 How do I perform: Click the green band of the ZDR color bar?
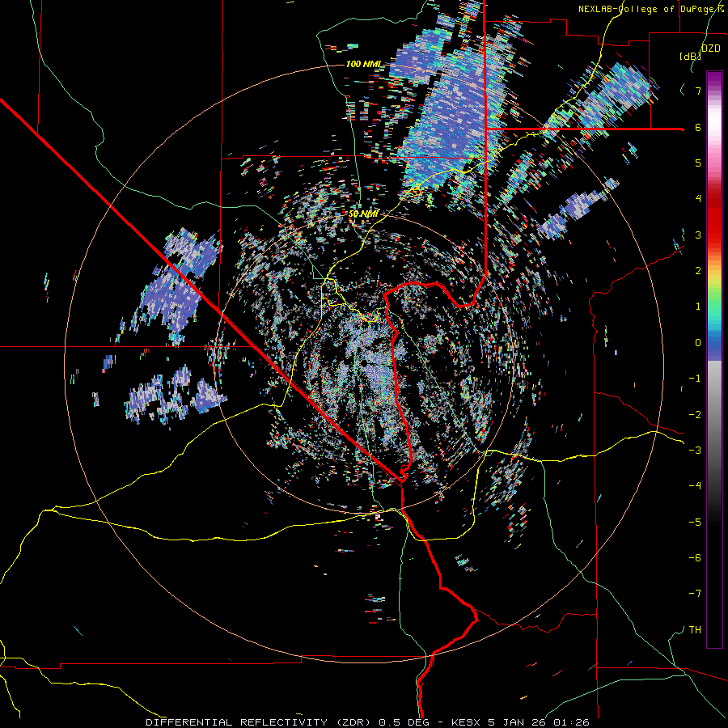(714, 302)
